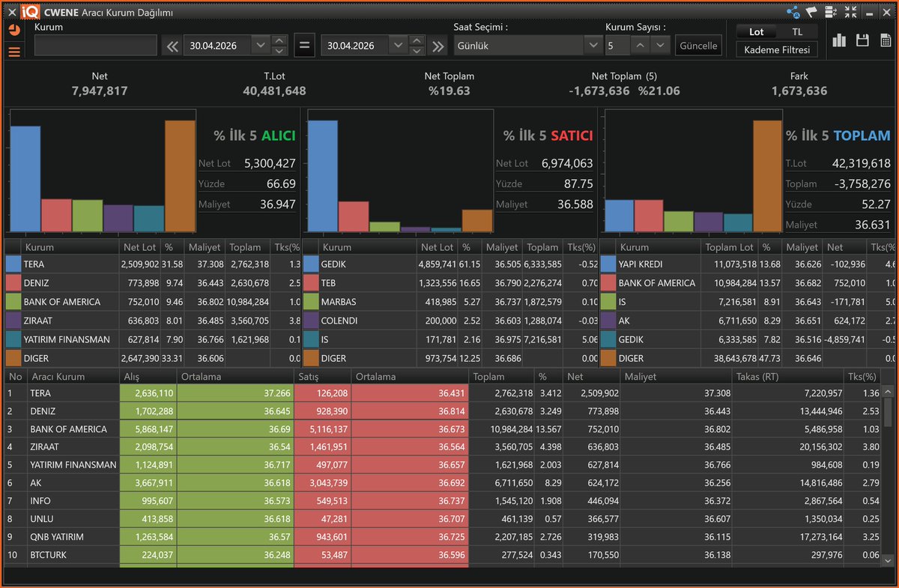Click the iQ application logo
This screenshot has height=588, width=899.
click(31, 11)
